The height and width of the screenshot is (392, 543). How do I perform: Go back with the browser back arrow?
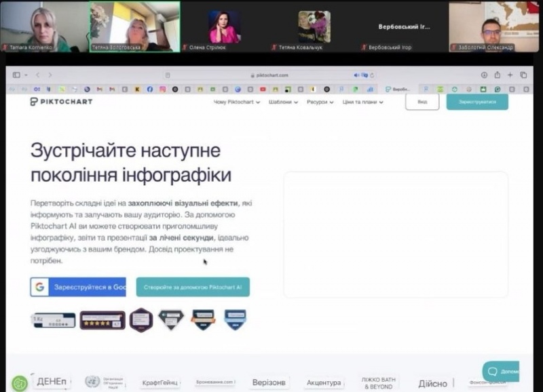click(37, 75)
